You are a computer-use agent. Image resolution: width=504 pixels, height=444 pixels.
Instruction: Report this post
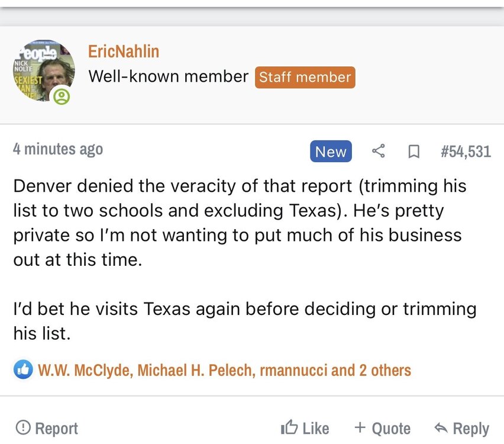coord(47,428)
